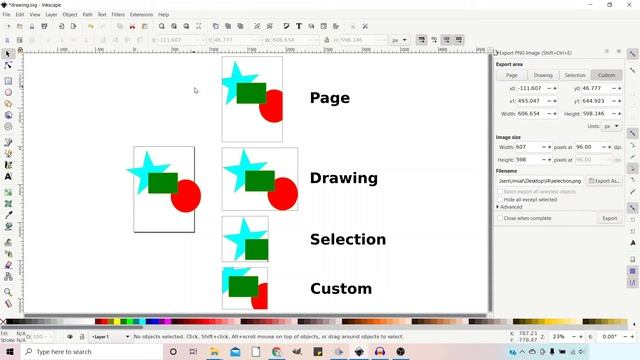This screenshot has width=640, height=360.
Task: Increase export area x0 value
Action: point(555,88)
